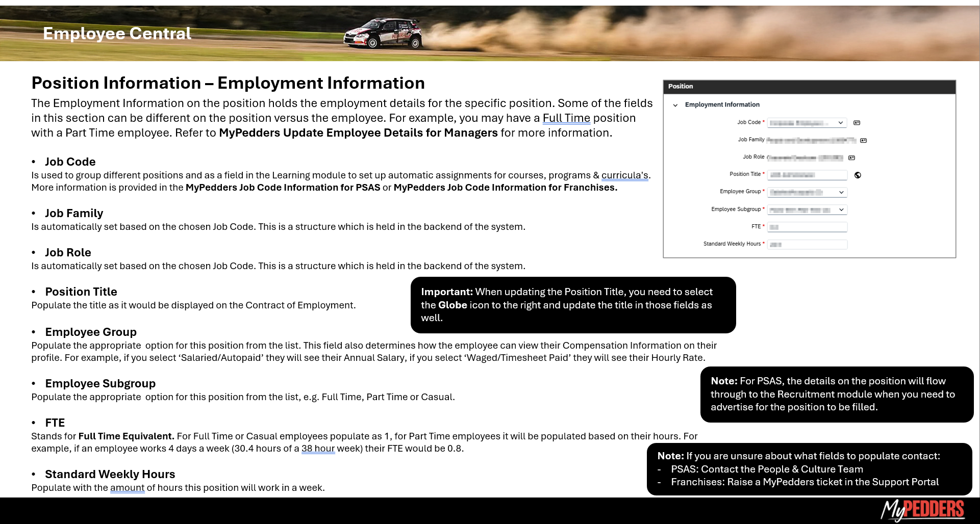Click the MyPedders logo in the footer
The width and height of the screenshot is (980, 524).
click(922, 510)
